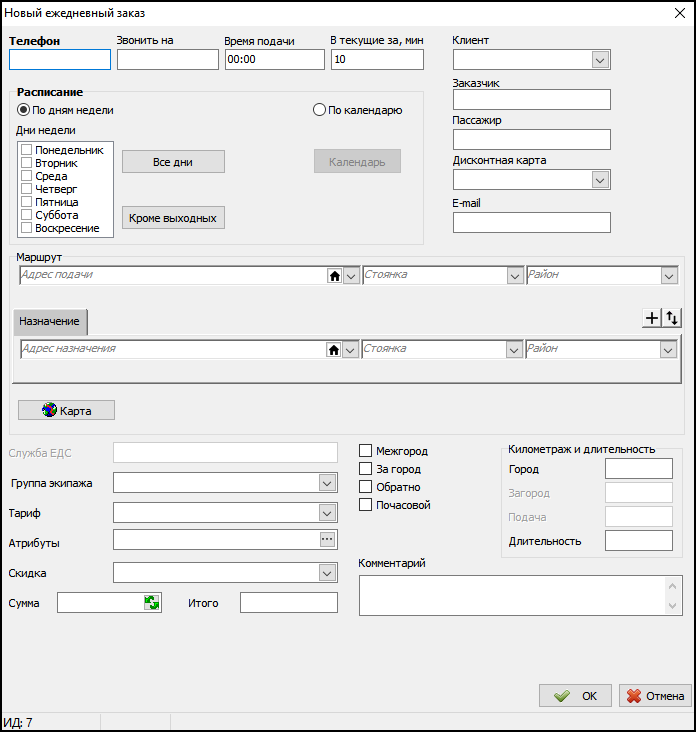Click home icon in destination address field
Viewport: 696px width, 732px height.
pos(334,350)
